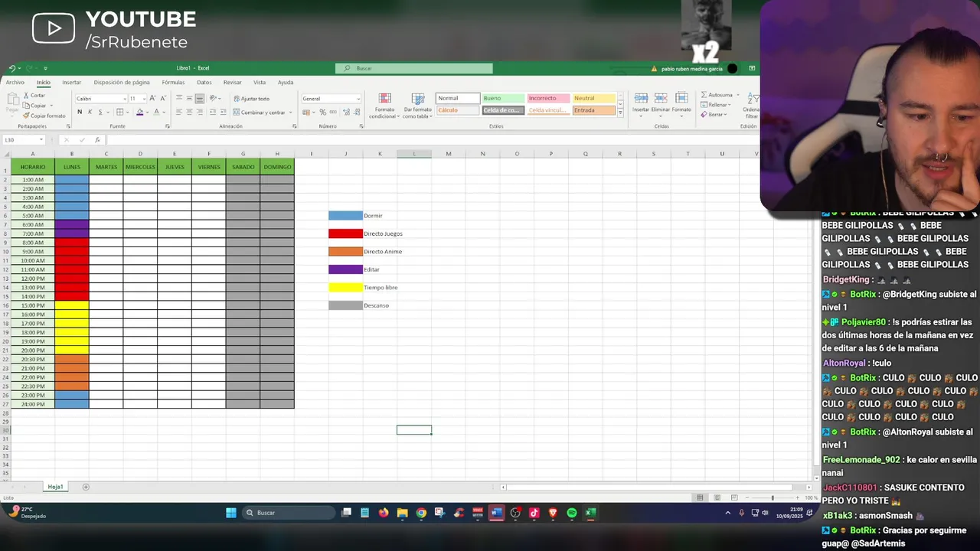Click the Copiar formato paintbrush
This screenshot has height=551, width=980.
[26, 116]
